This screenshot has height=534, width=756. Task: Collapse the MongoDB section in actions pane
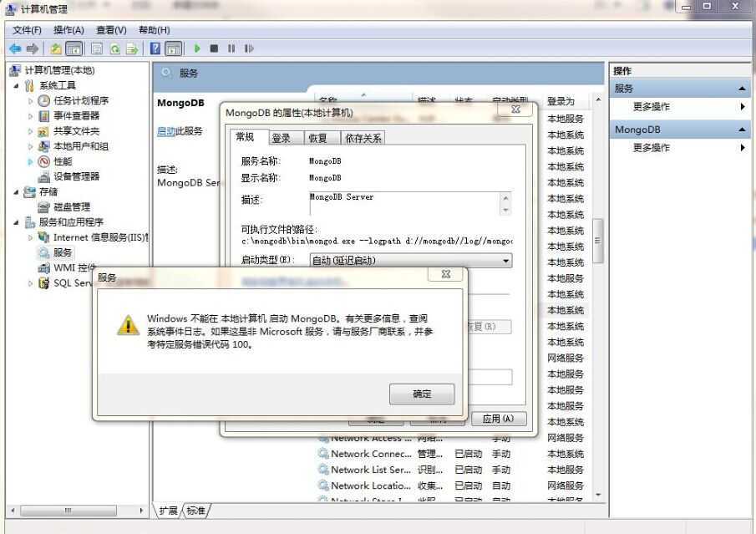click(742, 130)
